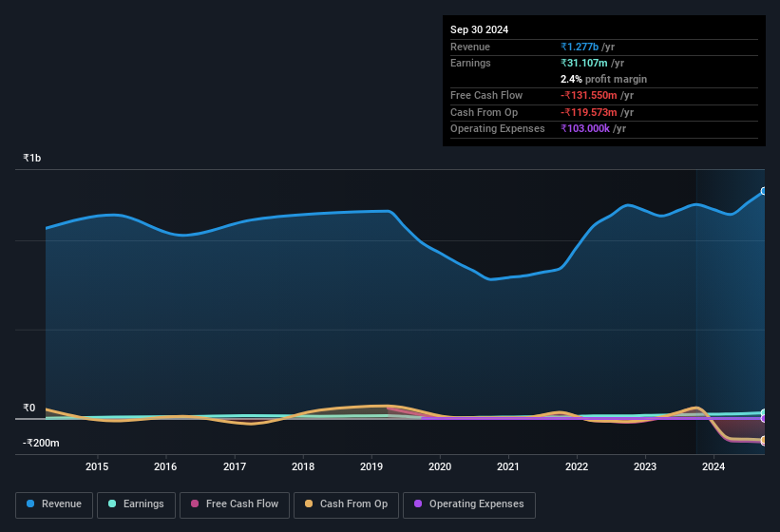Click the -₹119.573m cash from op value

click(588, 112)
